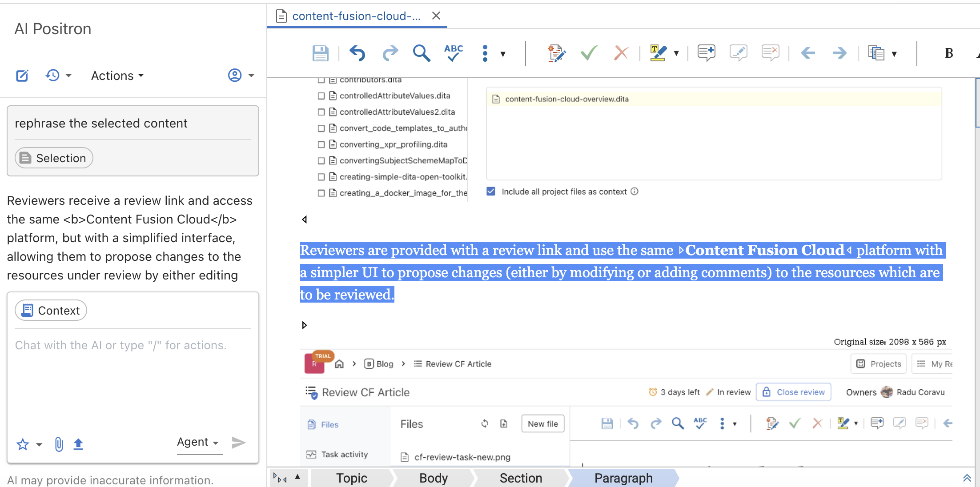Reject change with red X icon
The width and height of the screenshot is (980, 487).
pos(621,53)
